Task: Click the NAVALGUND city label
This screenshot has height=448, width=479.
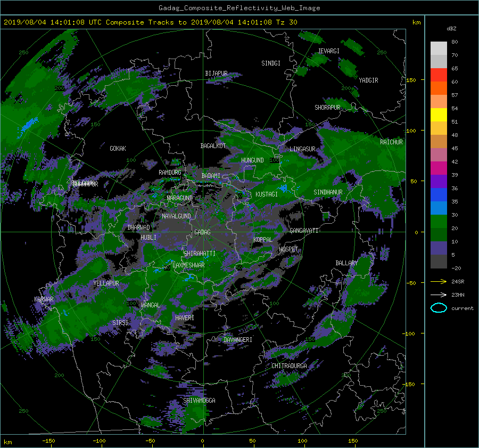Action: [x=176, y=216]
